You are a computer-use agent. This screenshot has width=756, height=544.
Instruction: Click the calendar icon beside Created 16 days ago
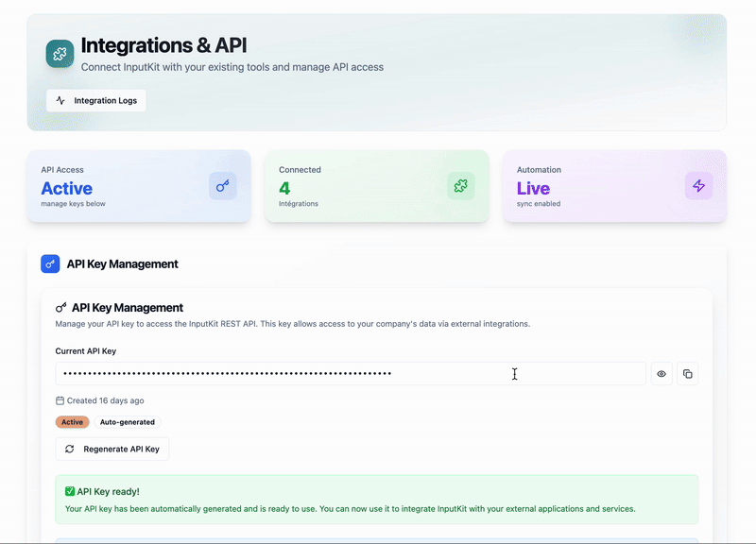[x=60, y=400]
